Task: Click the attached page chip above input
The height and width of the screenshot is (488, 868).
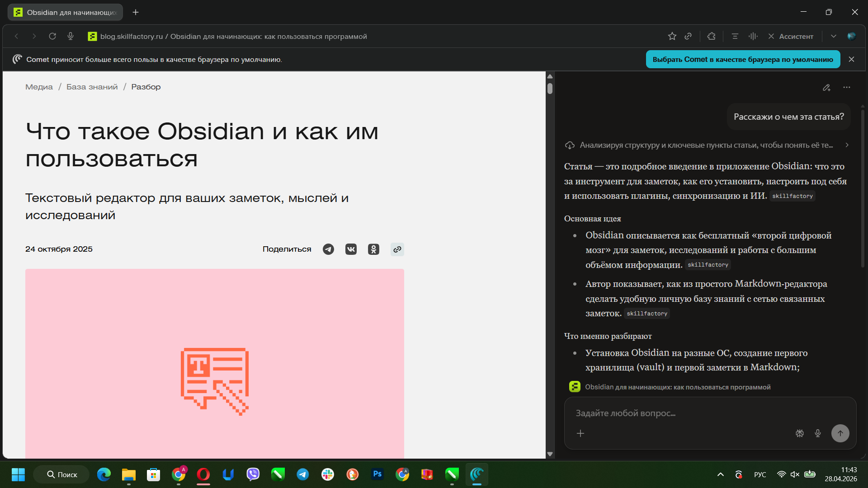Action: coord(670,387)
